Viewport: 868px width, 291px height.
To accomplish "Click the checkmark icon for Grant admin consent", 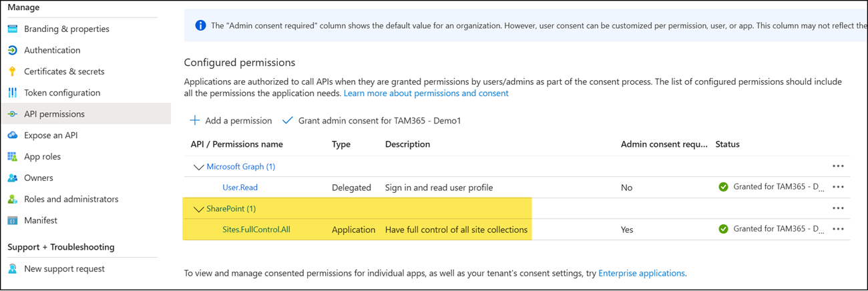I will pos(288,121).
